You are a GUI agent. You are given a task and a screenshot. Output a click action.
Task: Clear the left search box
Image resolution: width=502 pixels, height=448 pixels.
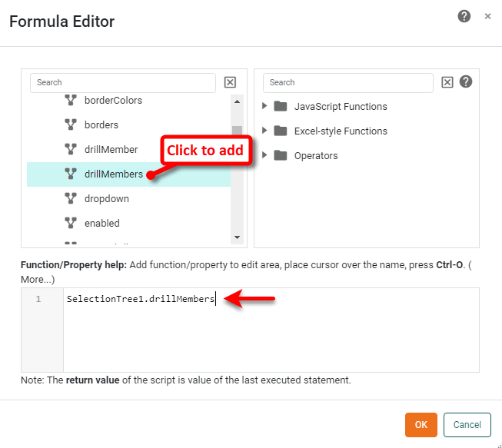tap(230, 83)
